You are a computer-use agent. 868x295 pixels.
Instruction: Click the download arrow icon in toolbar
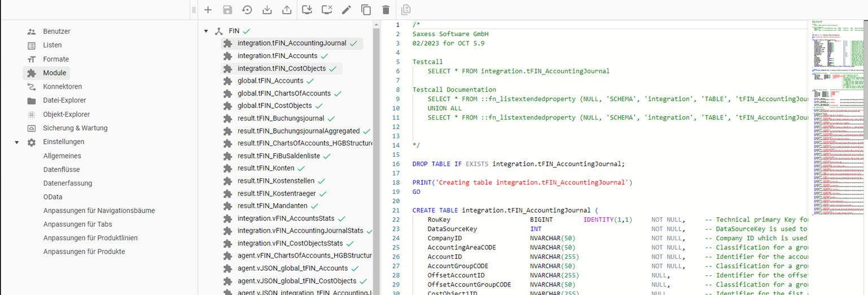[267, 10]
